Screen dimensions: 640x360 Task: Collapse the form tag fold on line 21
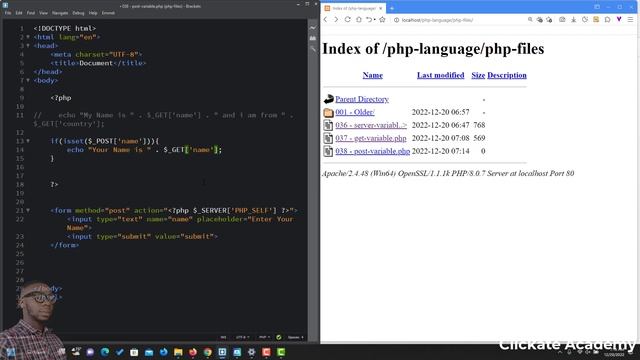click(28, 211)
